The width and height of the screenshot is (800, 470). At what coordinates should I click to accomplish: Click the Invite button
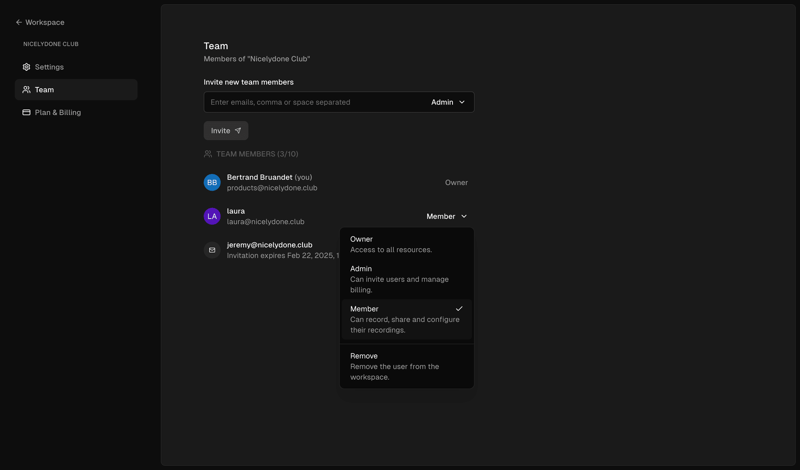[226, 131]
